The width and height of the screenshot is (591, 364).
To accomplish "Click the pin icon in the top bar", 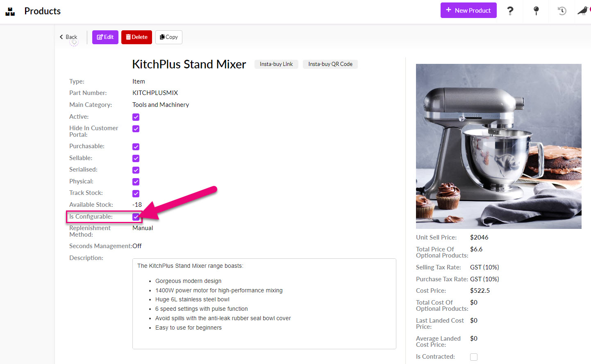I will [536, 11].
